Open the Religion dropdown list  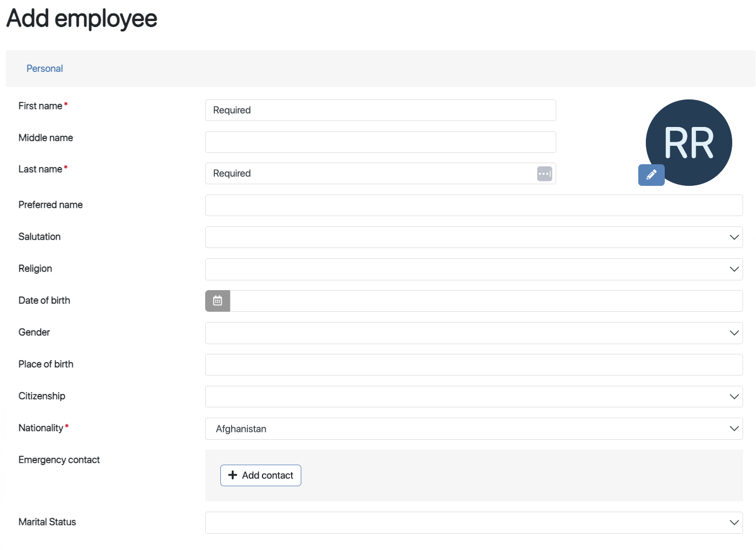point(474,269)
